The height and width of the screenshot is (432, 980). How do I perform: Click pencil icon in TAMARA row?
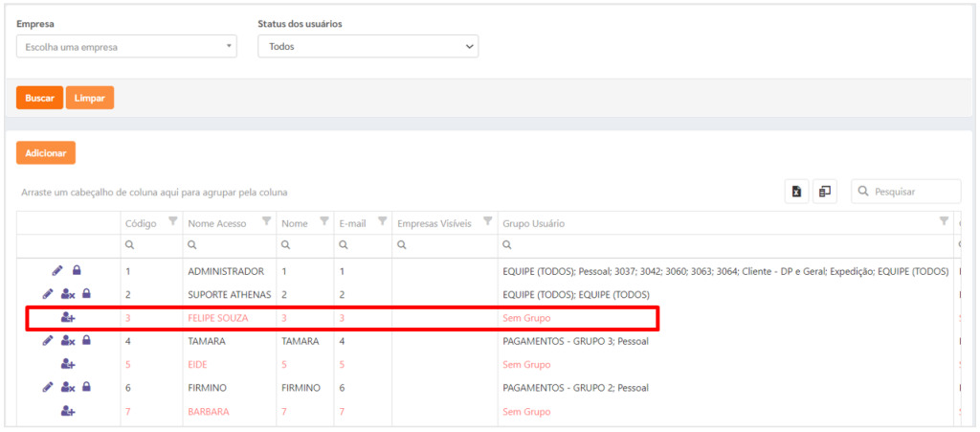tap(48, 341)
